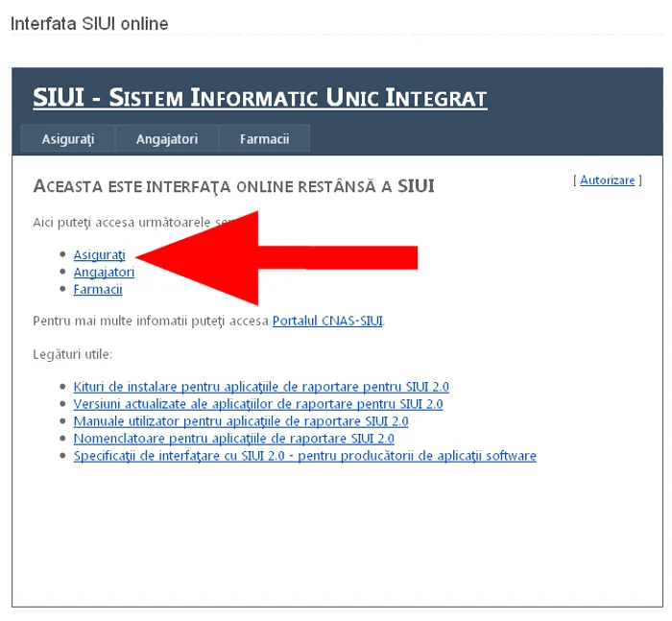The width and height of the screenshot is (672, 621).
Task: Click the 'Pentru mai multe infomatii puteți accesa' text
Action: 151,321
